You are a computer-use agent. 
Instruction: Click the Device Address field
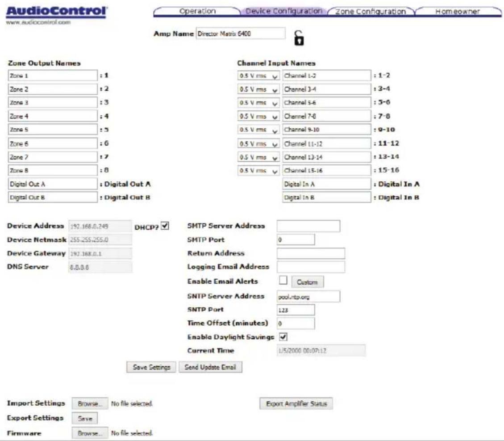(100, 226)
